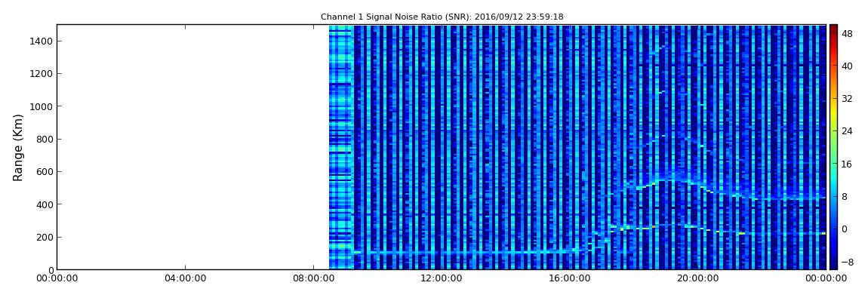
Task: Click the 20:00:00 time axis label
Action: [699, 279]
